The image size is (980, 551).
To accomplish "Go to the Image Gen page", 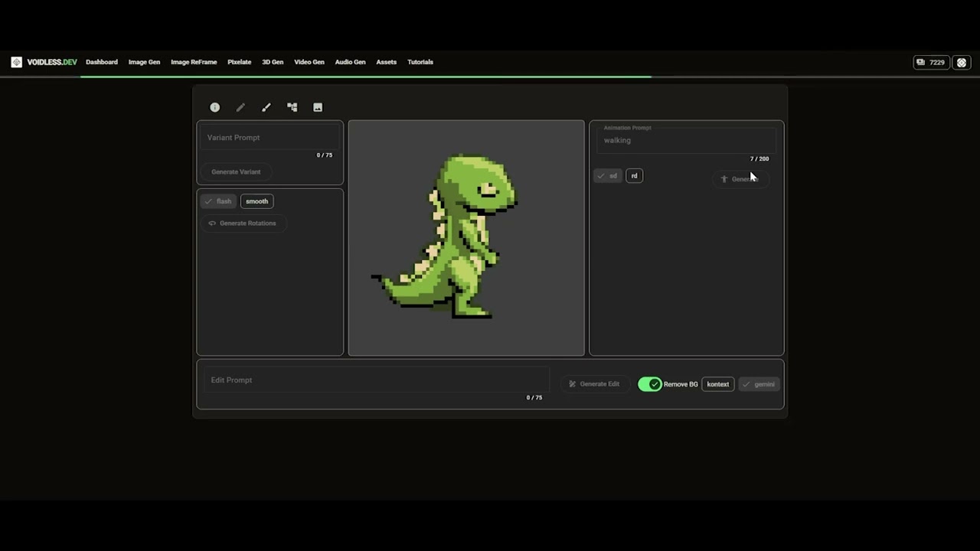I will coord(144,62).
